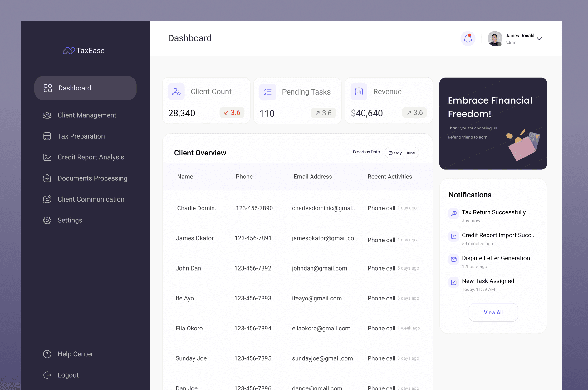Click the Credit Report Analysis chart icon
Viewport: 588px width, 390px height.
click(47, 157)
